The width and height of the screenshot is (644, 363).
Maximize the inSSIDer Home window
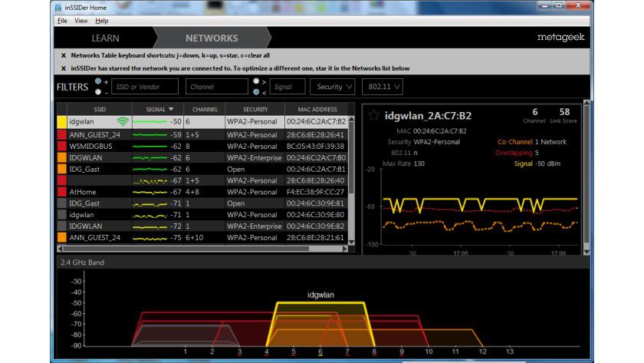[559, 5]
